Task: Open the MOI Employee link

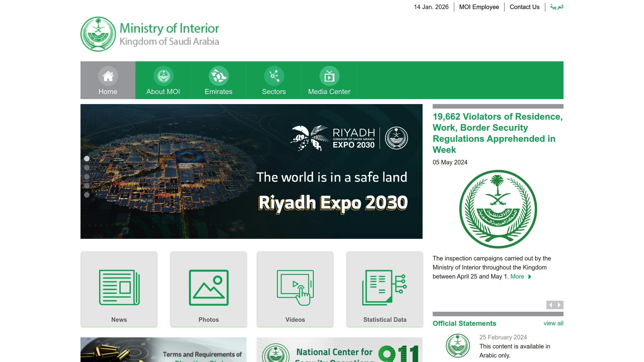Action: point(479,7)
